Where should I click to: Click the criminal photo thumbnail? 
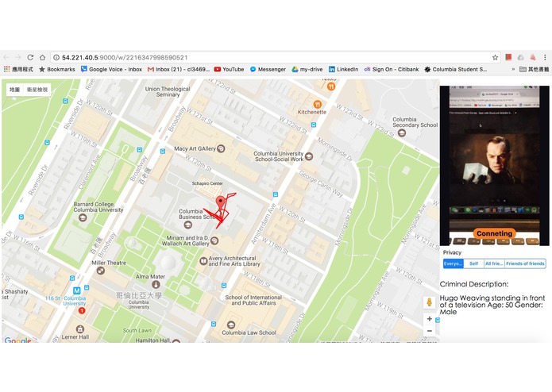click(494, 165)
